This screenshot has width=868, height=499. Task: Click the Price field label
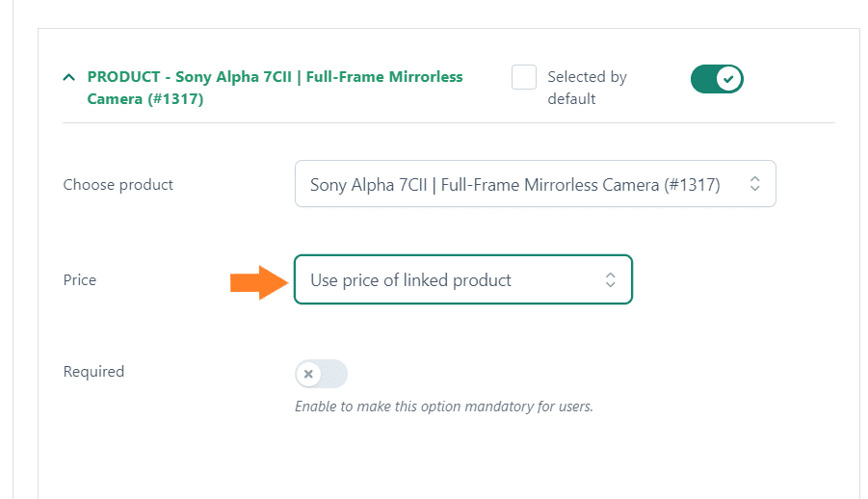(80, 280)
